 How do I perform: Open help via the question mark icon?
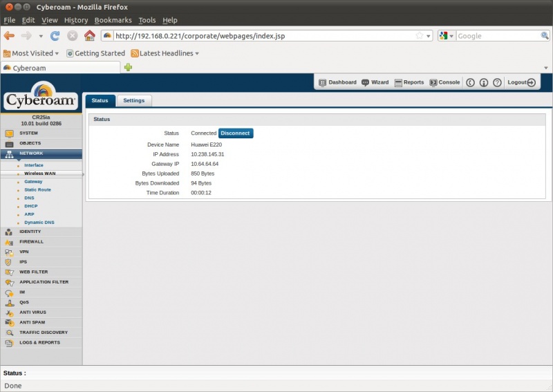pos(497,82)
